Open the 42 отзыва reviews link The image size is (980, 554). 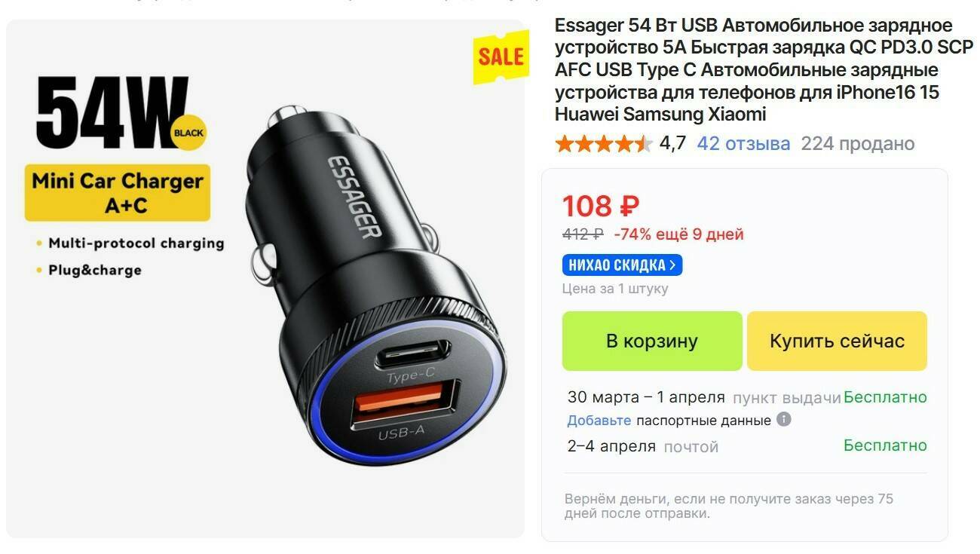coord(743,143)
